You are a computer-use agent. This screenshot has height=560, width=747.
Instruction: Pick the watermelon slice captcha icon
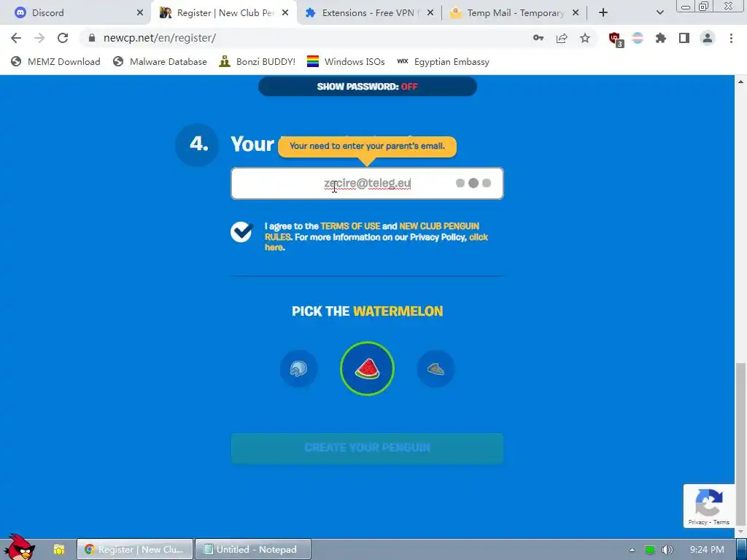point(368,368)
